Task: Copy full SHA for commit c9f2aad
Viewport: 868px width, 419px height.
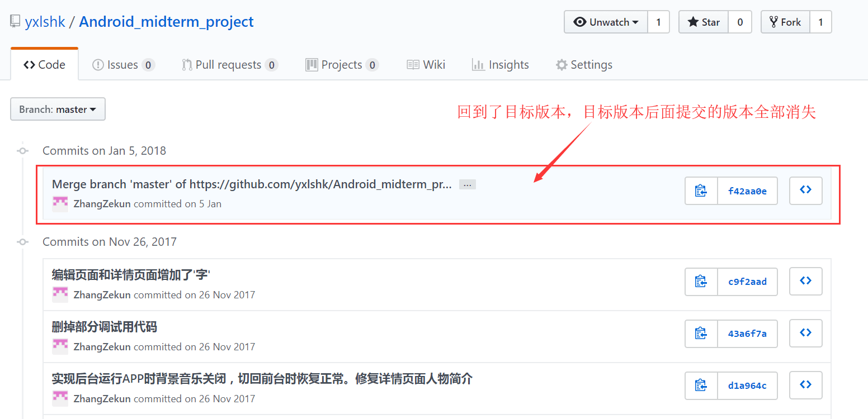Action: pos(701,282)
